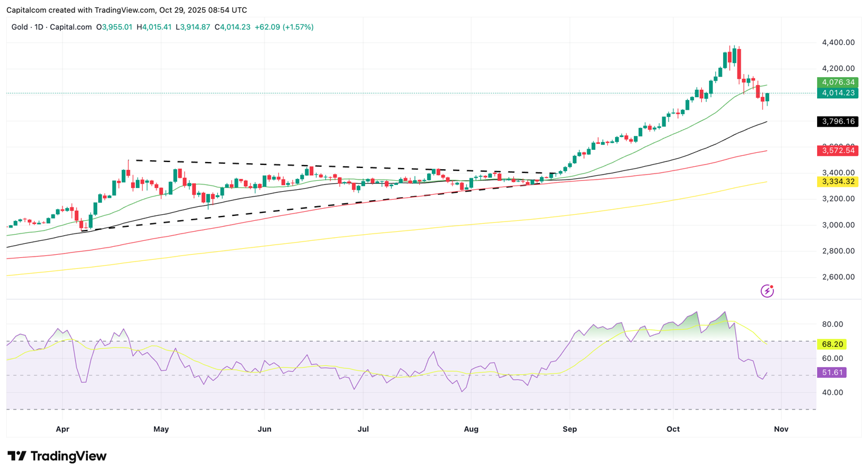Open the 1D interval label in the legend
This screenshot has height=475, width=868.
point(38,27)
